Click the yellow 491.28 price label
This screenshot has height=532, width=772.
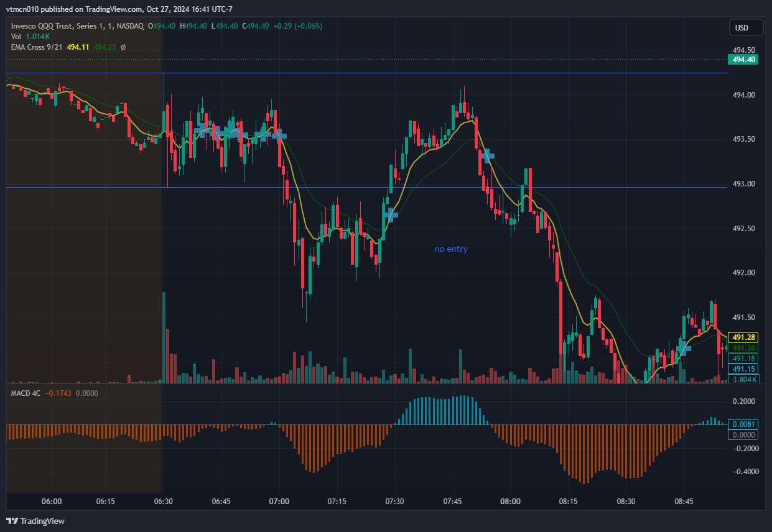744,337
